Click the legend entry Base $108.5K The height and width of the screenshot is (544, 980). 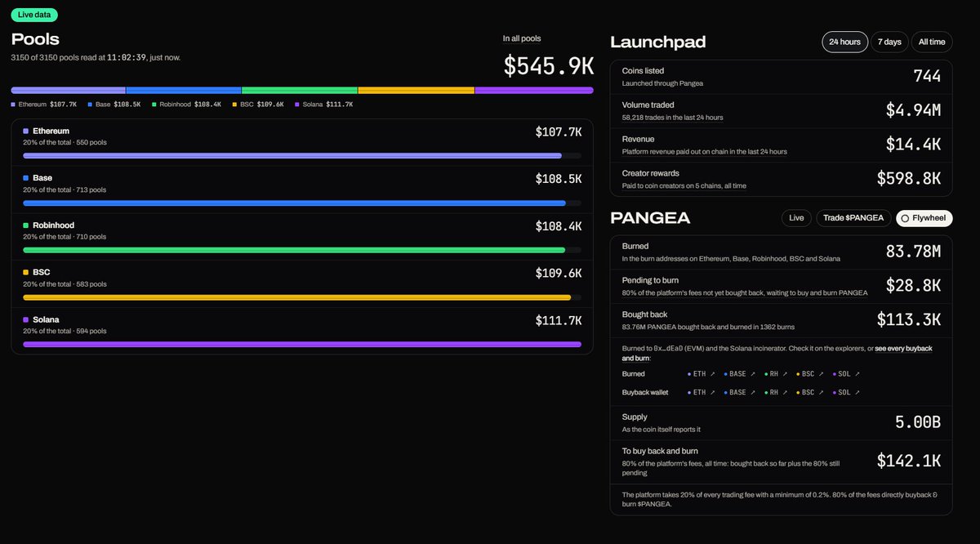[x=114, y=105]
